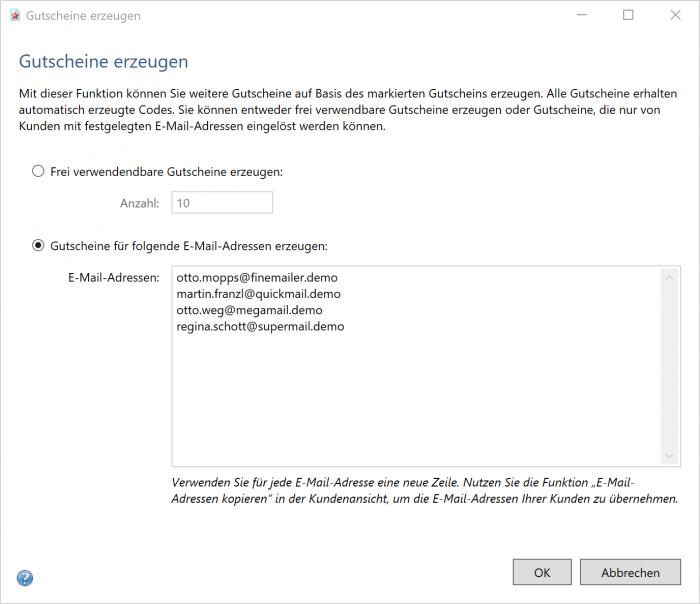Screen dimensions: 700x604
Task: Place cursor on regina.schott@supermail.demo line
Action: pyautogui.click(x=260, y=326)
